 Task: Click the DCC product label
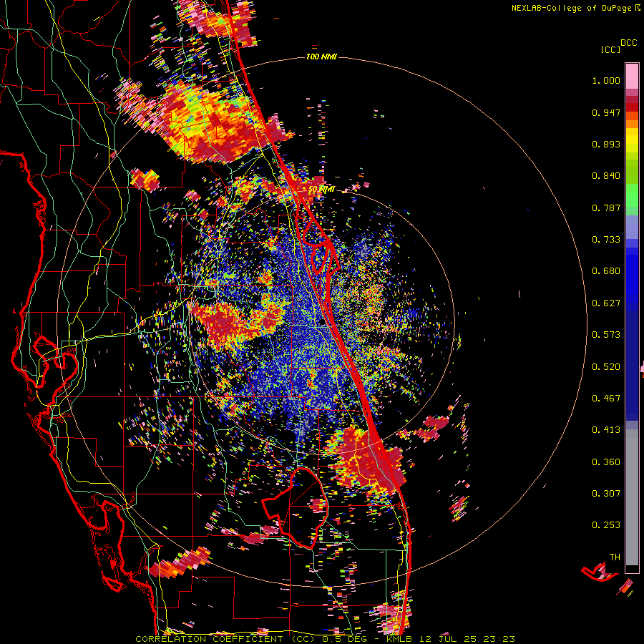[628, 43]
